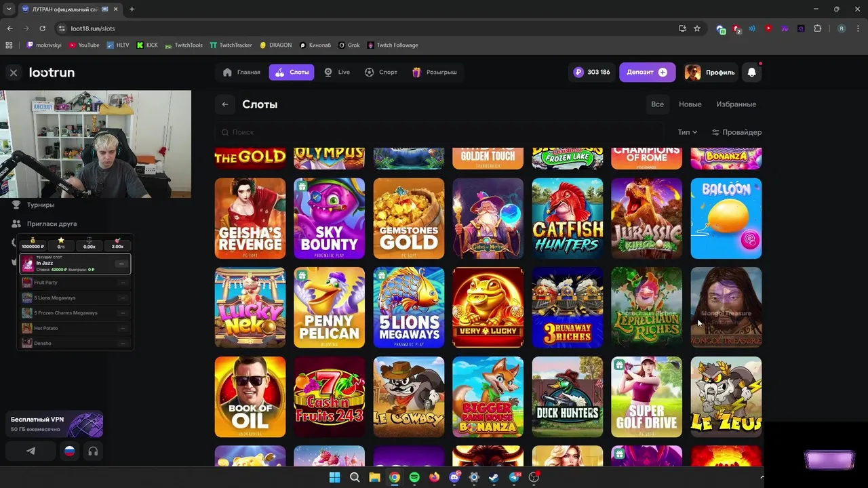The height and width of the screenshot is (488, 868).
Task: Expand the Тип filter dropdown
Action: click(x=687, y=132)
